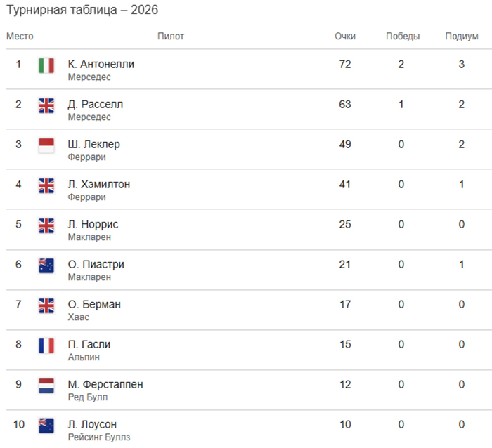The width and height of the screenshot is (492, 448).
Task: Click the New Zealand flag beside Lawson
Action: (46, 426)
